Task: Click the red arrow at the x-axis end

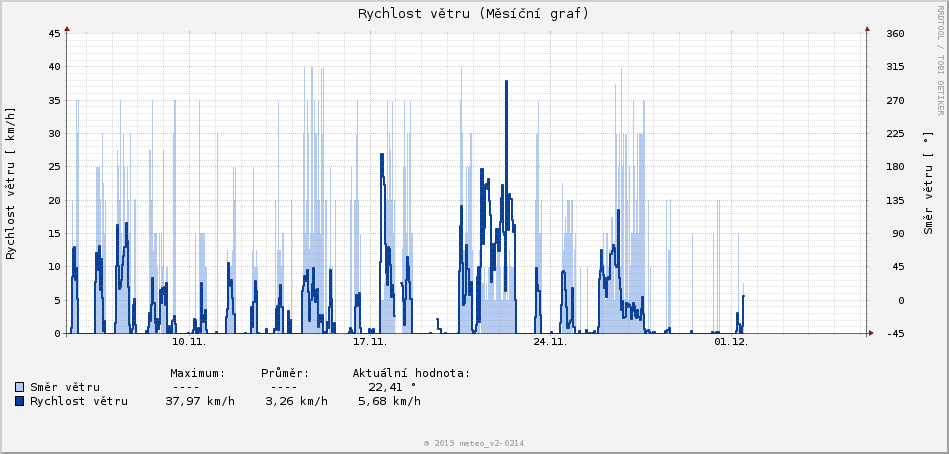Action: (871, 333)
